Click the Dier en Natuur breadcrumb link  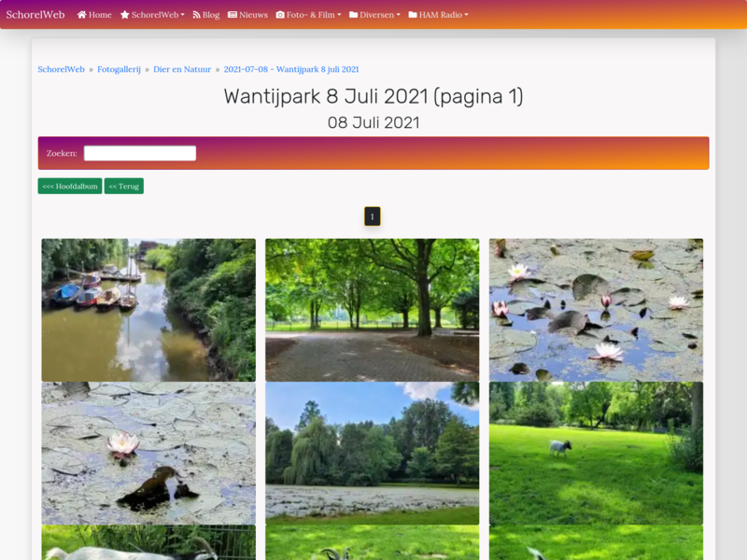182,69
